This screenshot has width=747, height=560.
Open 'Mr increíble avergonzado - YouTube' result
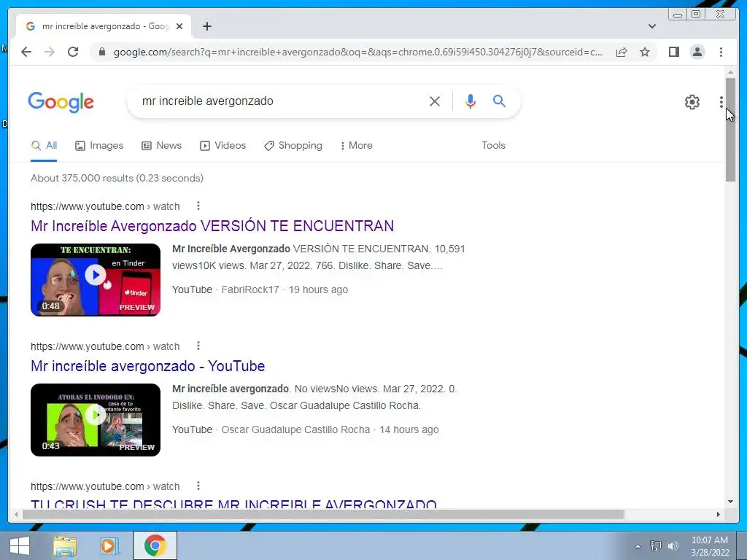147,366
